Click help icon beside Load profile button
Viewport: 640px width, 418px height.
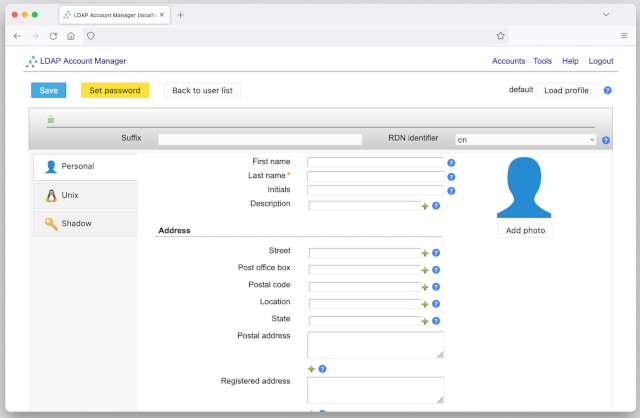coord(607,90)
